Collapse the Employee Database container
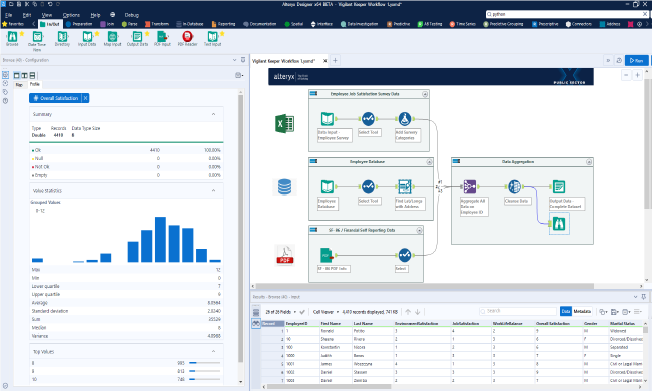The height and width of the screenshot is (391, 652). point(430,162)
